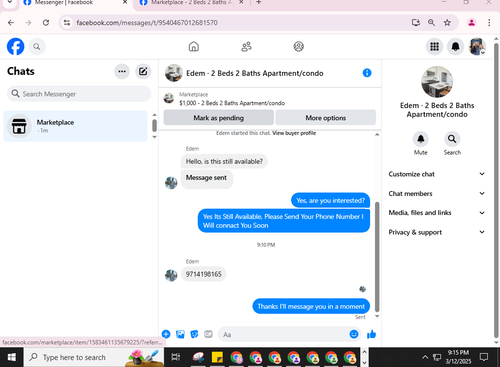Open the Groups icon in top navigation

click(x=299, y=46)
